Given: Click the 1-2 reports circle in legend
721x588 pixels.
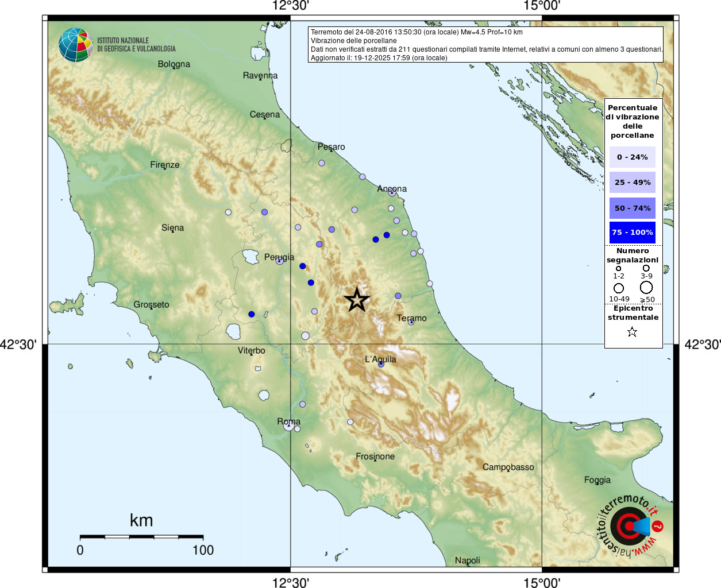Looking at the screenshot, I should tap(618, 268).
